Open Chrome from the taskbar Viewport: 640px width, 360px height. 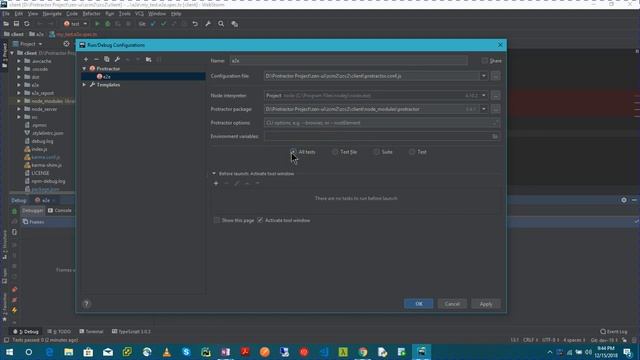(x=363, y=352)
